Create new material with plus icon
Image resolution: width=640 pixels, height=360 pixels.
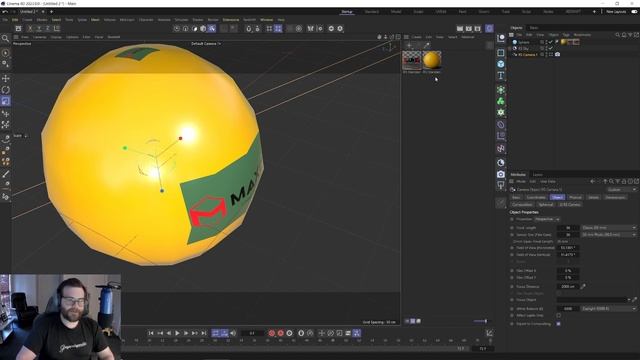[409, 45]
